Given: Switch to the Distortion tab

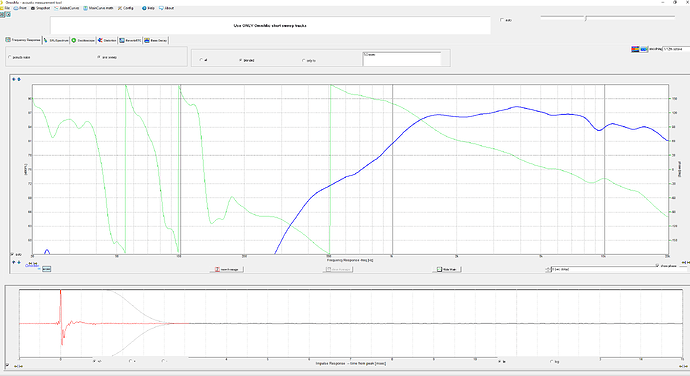Looking at the screenshot, I should (x=107, y=40).
